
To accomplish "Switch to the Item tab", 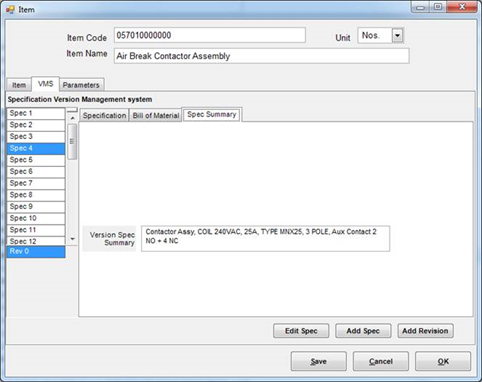I will click(19, 85).
